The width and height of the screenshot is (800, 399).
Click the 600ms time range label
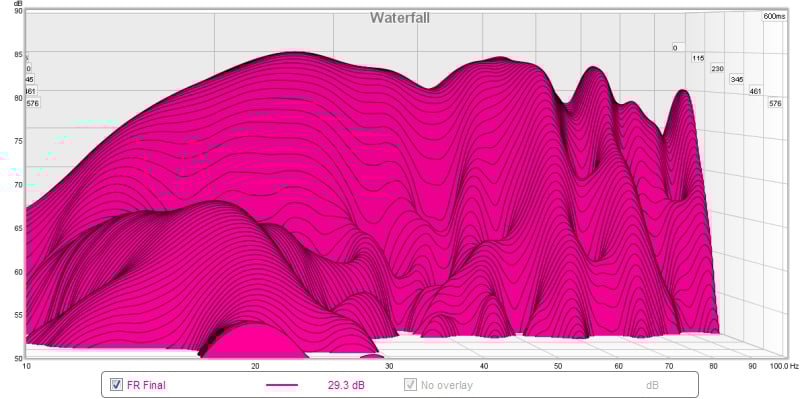point(774,16)
